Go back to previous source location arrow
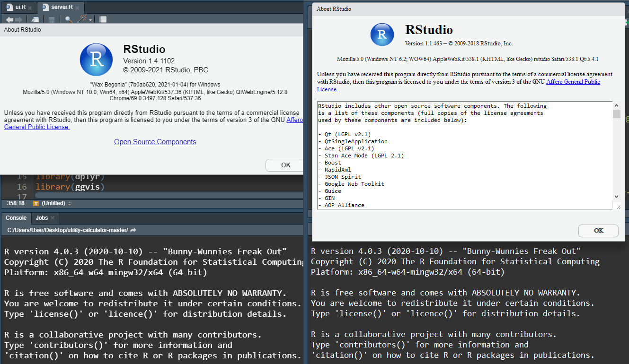 click(x=9, y=19)
